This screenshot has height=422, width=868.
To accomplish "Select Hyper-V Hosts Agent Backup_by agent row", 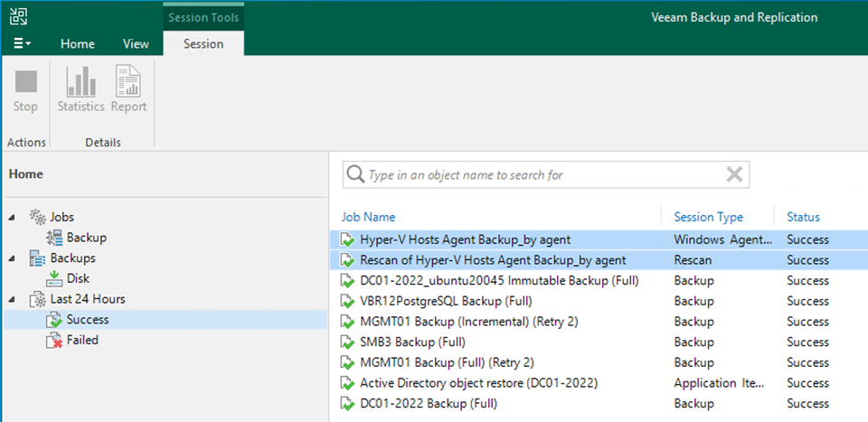I will point(599,240).
